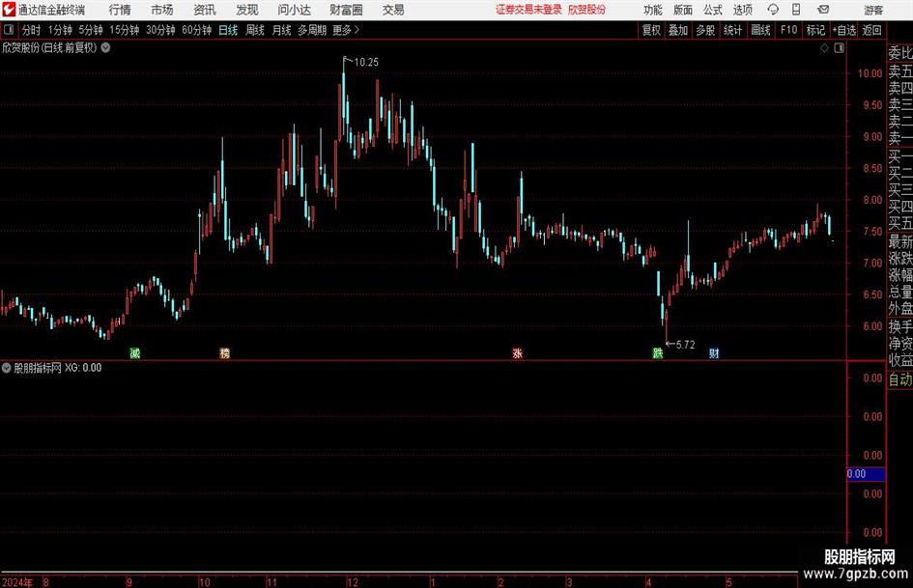
Task: Switch to the 周线 weekly tab
Action: 254,30
